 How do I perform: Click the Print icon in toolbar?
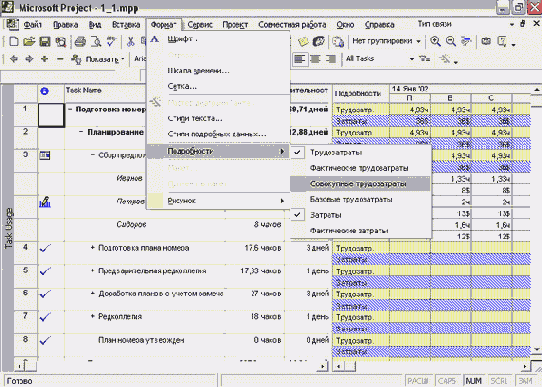(80, 42)
